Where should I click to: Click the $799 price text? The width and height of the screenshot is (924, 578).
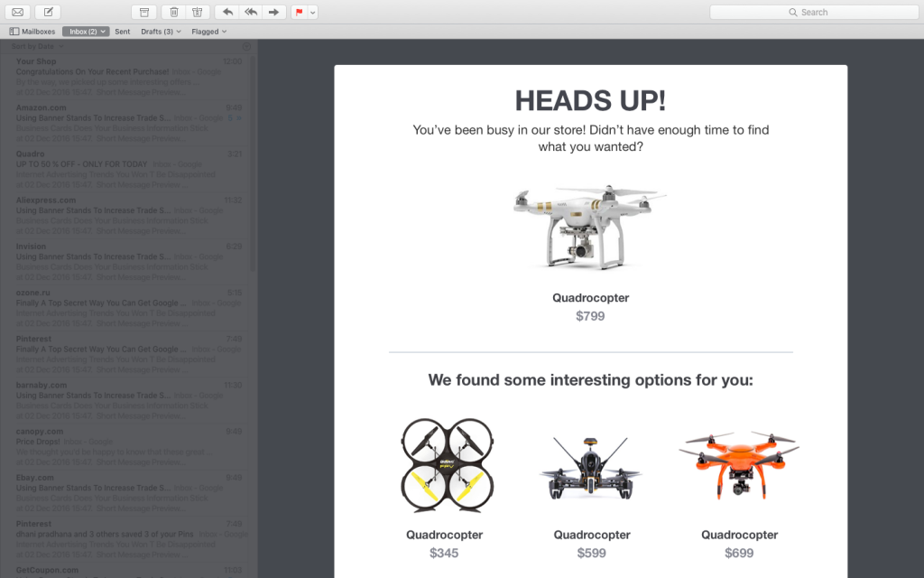pos(590,316)
